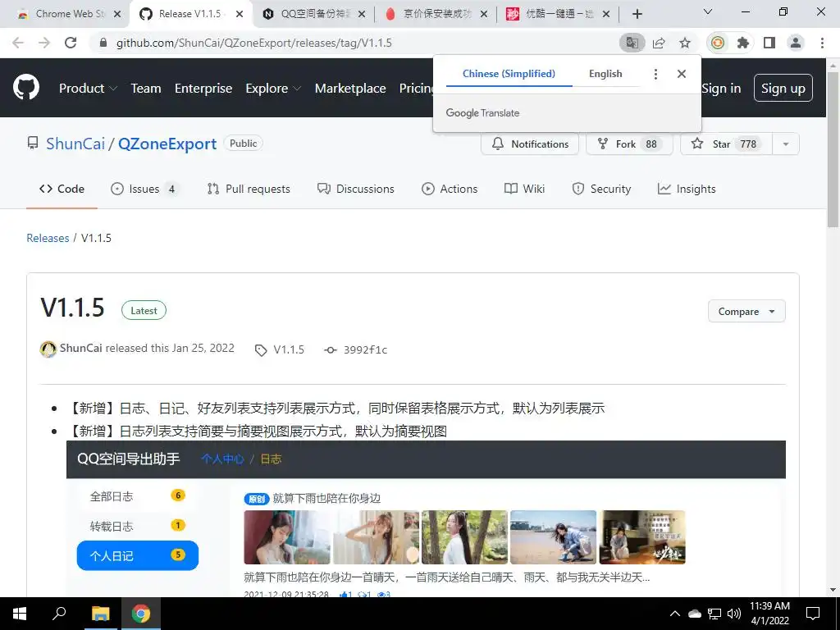Open File Explorer from taskbar

point(100,614)
